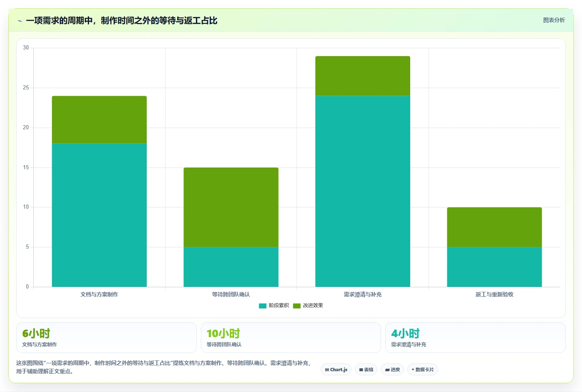The image size is (582, 392).
Task: Click the 表格 tag chip
Action: [366, 370]
